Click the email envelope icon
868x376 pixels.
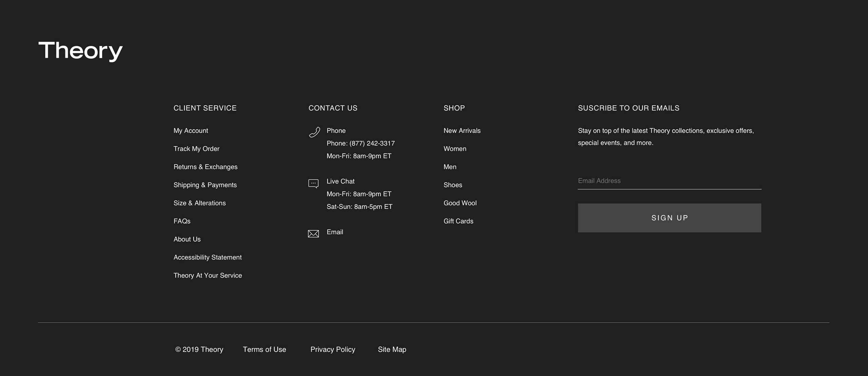pyautogui.click(x=313, y=234)
